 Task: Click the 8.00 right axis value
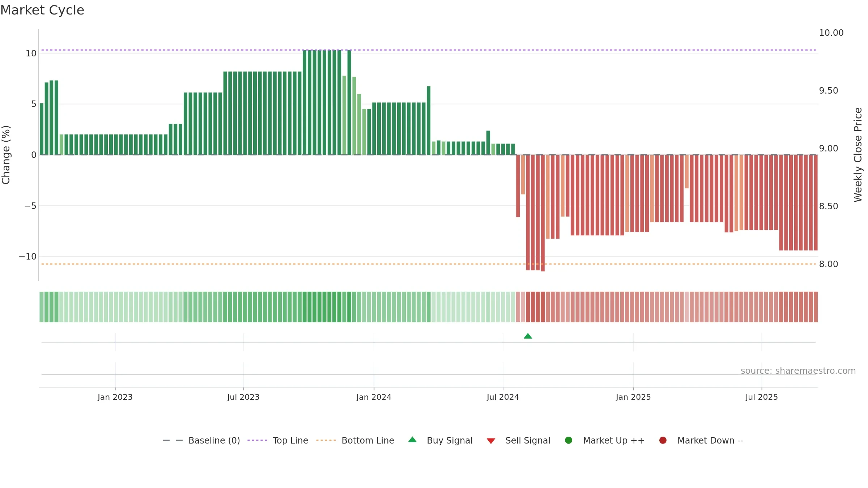[829, 264]
